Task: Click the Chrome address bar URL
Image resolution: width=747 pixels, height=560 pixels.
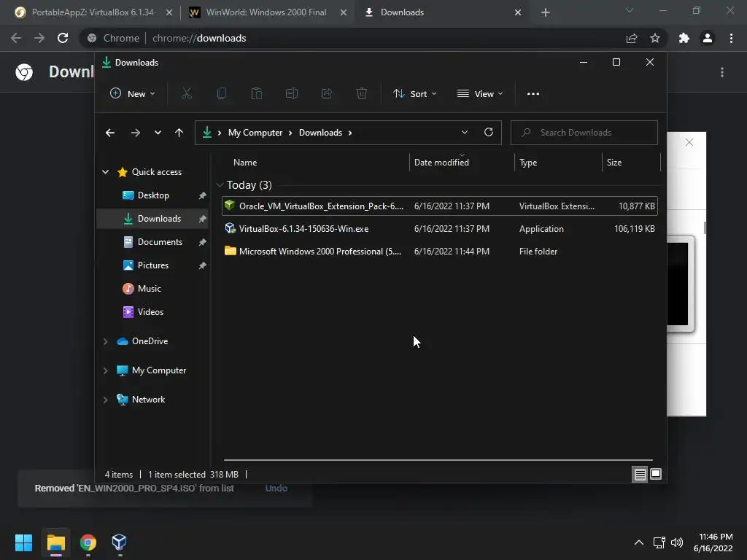Action: tap(198, 38)
